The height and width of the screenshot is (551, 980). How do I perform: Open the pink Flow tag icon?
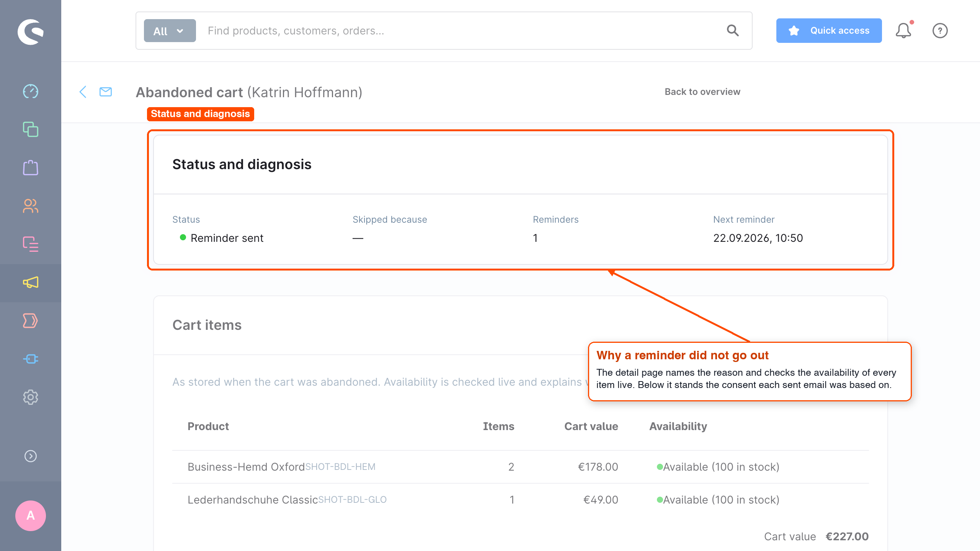pyautogui.click(x=31, y=321)
